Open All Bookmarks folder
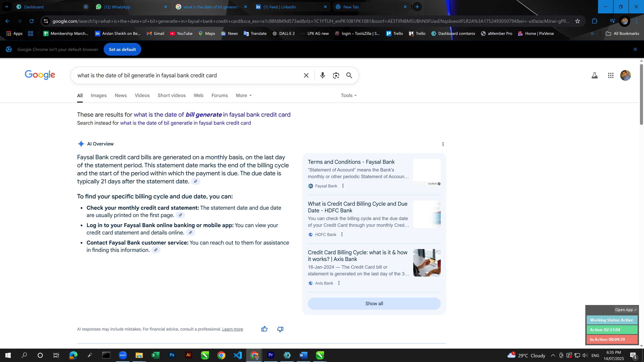The image size is (644, 362). pyautogui.click(x=623, y=34)
